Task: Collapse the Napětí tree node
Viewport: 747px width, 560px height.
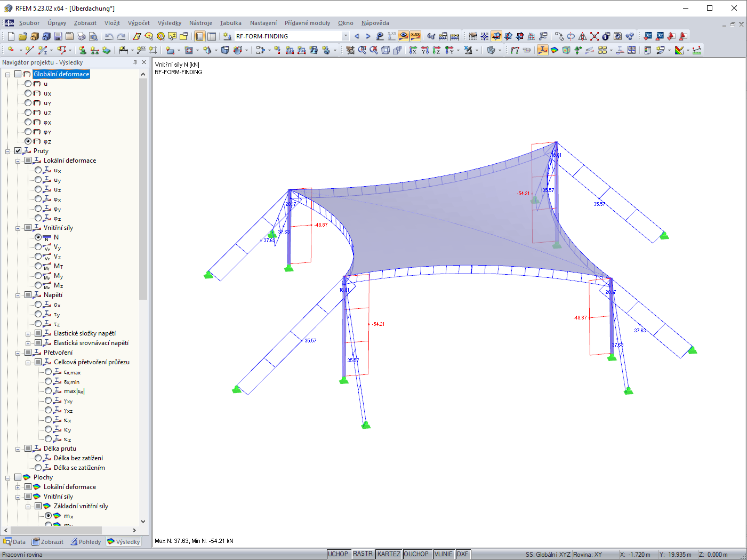Action: click(x=18, y=295)
